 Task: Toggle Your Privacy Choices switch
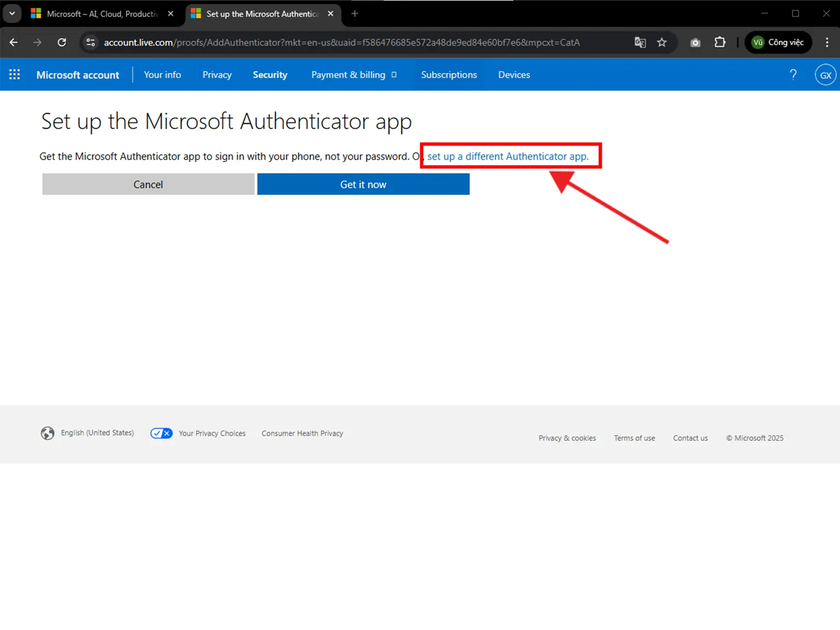(x=161, y=433)
